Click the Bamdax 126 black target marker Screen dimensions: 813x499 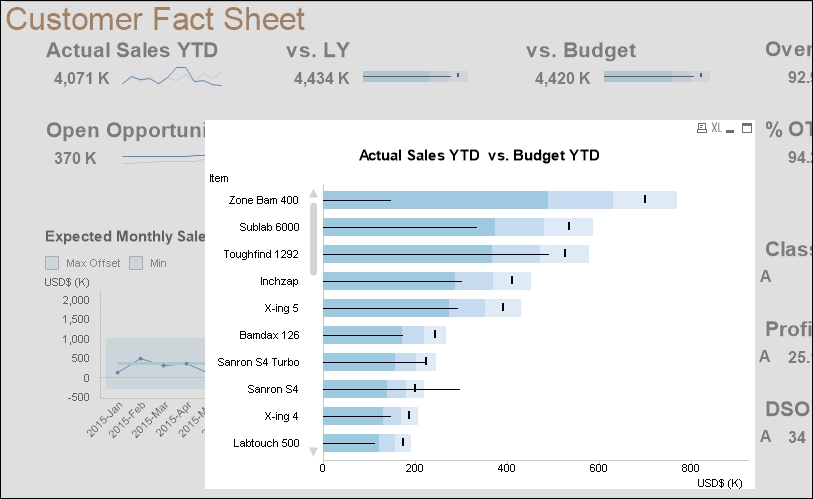click(435, 334)
